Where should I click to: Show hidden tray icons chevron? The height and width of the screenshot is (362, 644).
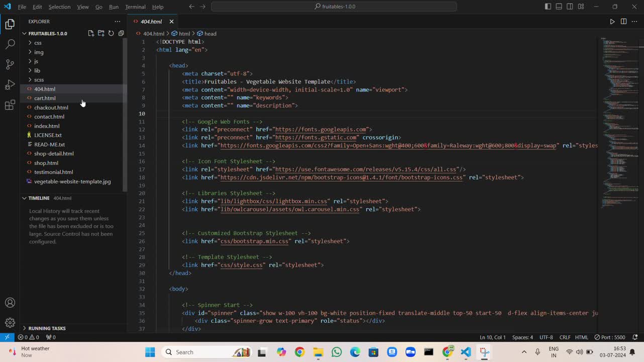point(524,352)
